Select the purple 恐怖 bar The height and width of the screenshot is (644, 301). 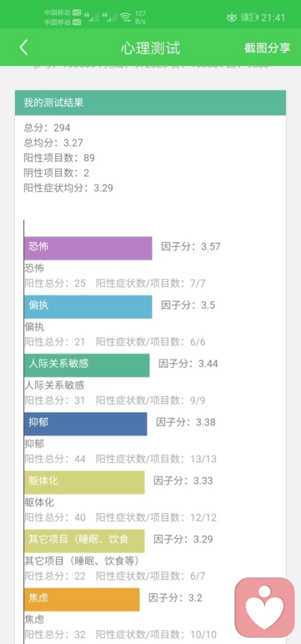click(x=88, y=248)
